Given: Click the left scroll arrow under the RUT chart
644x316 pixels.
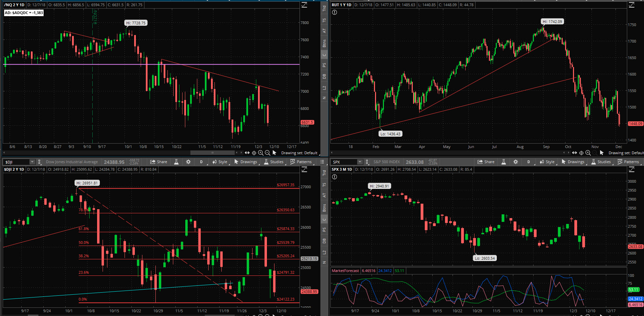Looking at the screenshot, I should pos(332,153).
